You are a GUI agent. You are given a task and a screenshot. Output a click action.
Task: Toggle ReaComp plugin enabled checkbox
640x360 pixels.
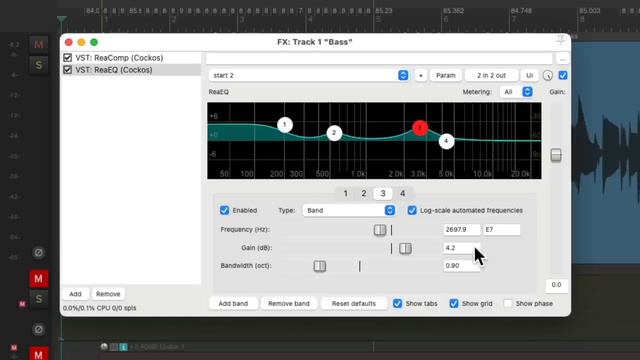click(68, 58)
